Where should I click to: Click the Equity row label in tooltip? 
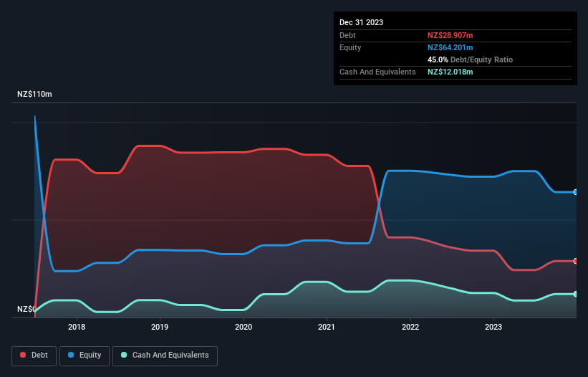point(350,47)
